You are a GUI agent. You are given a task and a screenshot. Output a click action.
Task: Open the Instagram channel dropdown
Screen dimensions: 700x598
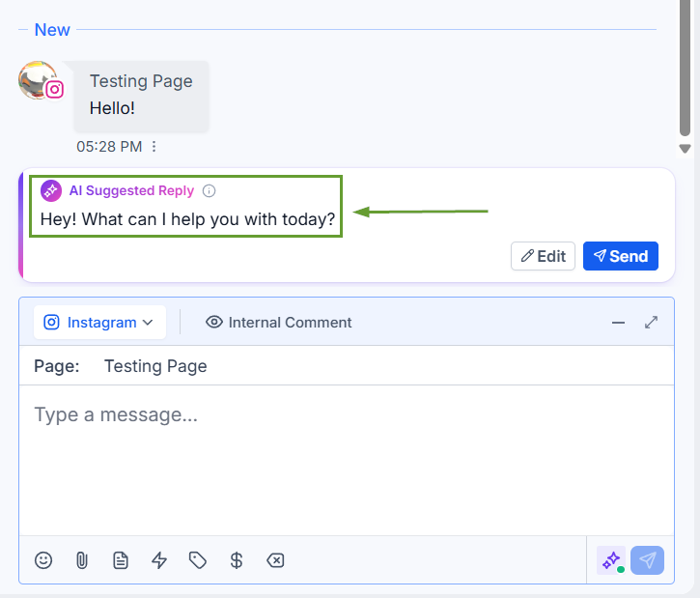point(99,322)
